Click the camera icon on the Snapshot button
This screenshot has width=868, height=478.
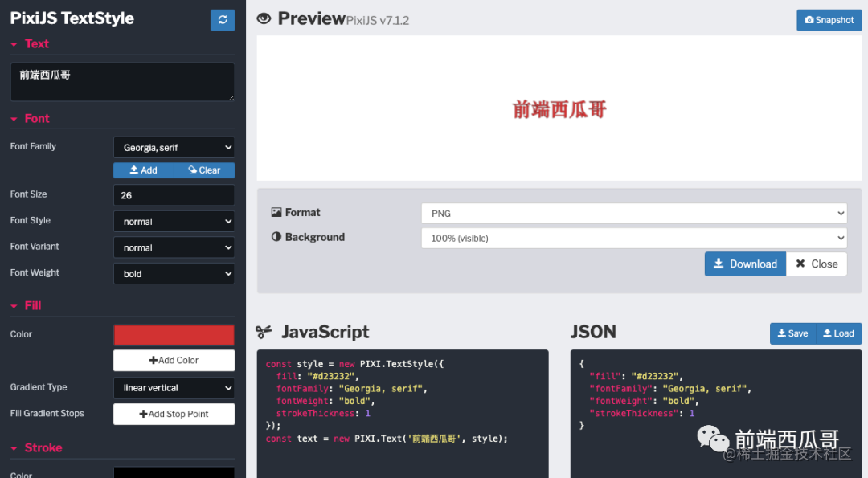tap(810, 20)
